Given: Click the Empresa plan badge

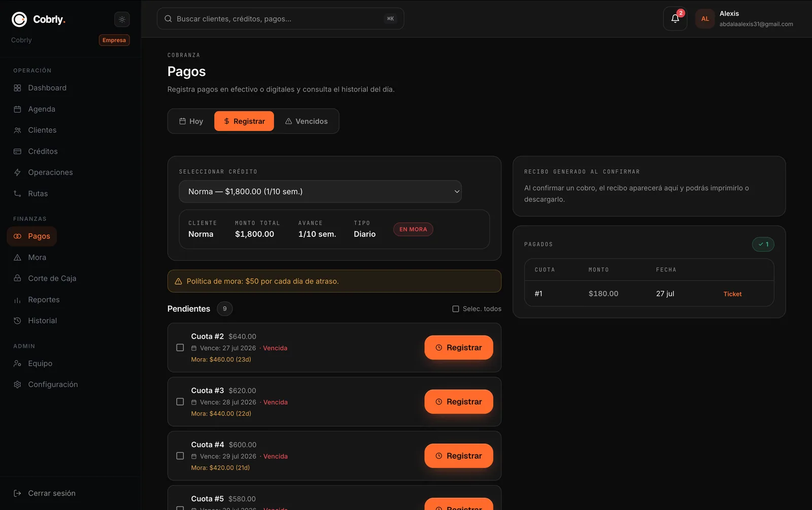Looking at the screenshot, I should [114, 40].
